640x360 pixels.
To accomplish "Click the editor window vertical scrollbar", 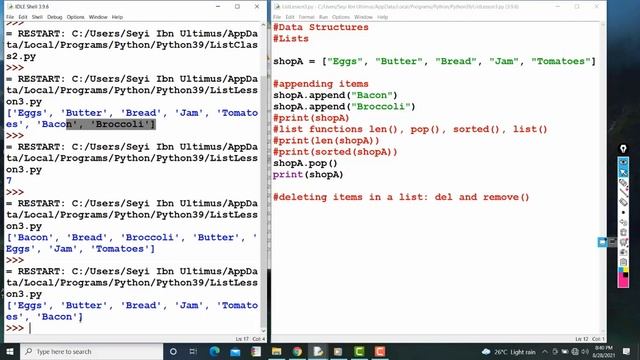I will click(602, 178).
